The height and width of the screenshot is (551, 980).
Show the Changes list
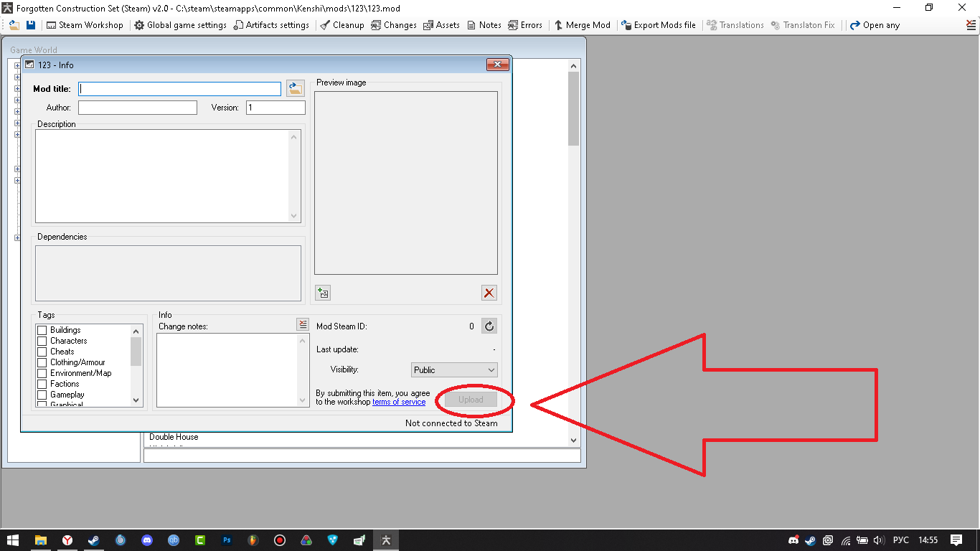[393, 25]
